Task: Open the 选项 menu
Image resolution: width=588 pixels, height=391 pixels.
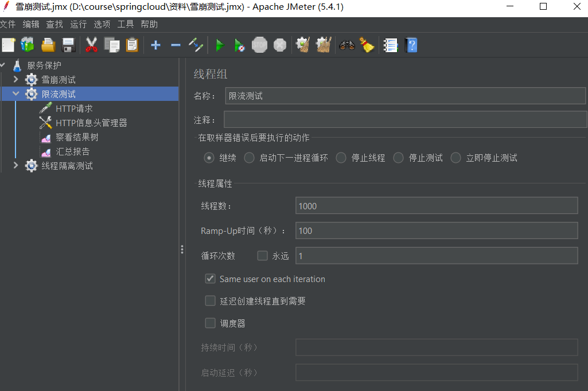Action: (x=102, y=25)
